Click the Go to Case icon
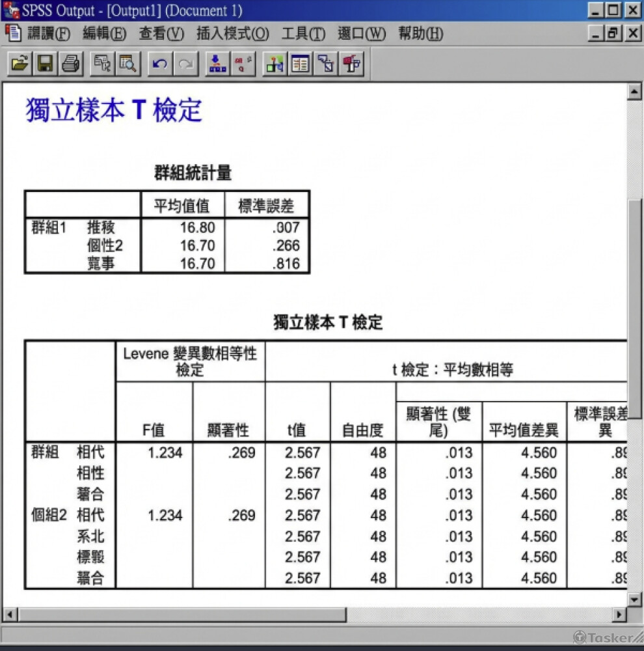The width and height of the screenshot is (644, 651). click(x=243, y=64)
